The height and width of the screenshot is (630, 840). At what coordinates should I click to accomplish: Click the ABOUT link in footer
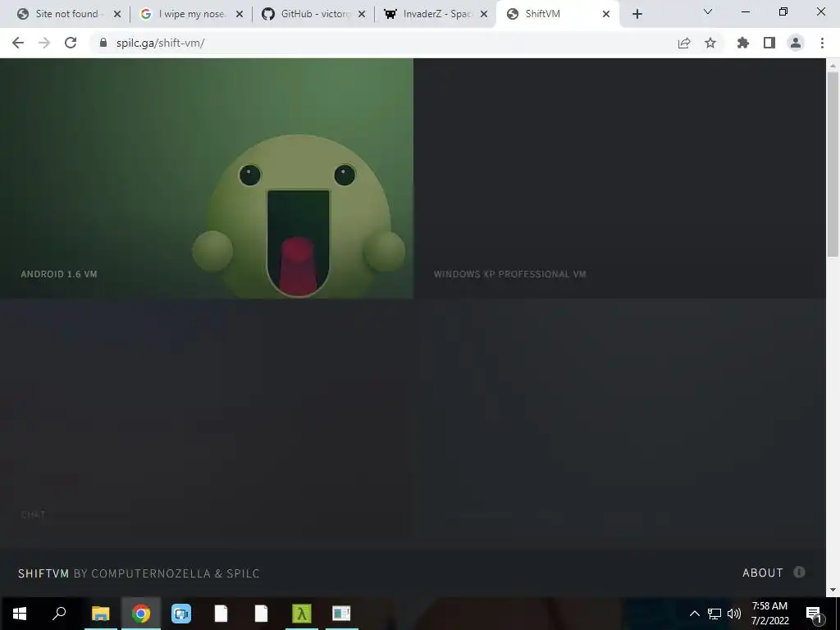(762, 573)
